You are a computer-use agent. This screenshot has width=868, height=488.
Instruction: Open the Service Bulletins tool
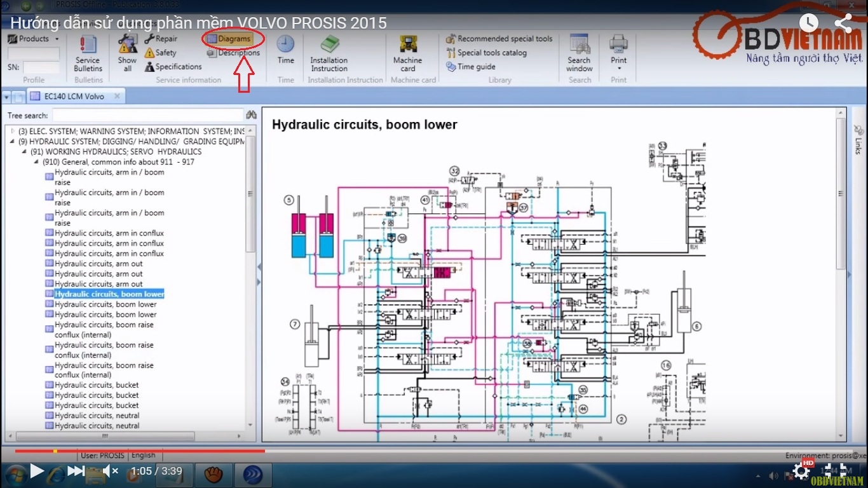pyautogui.click(x=88, y=53)
